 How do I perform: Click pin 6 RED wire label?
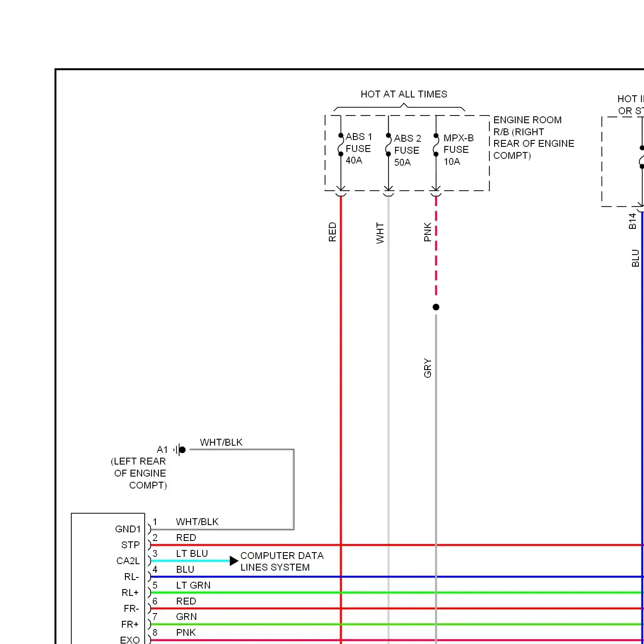[x=186, y=601]
